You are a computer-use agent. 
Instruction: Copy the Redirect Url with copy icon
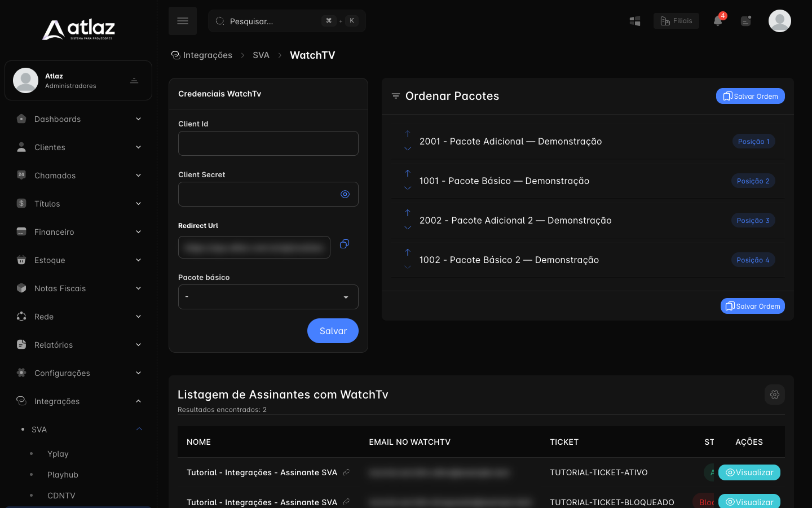coord(345,244)
